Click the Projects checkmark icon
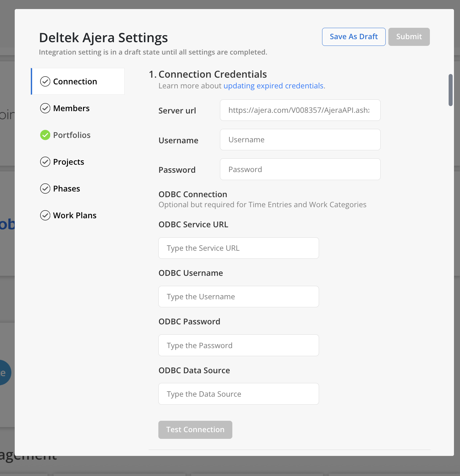 tap(45, 162)
